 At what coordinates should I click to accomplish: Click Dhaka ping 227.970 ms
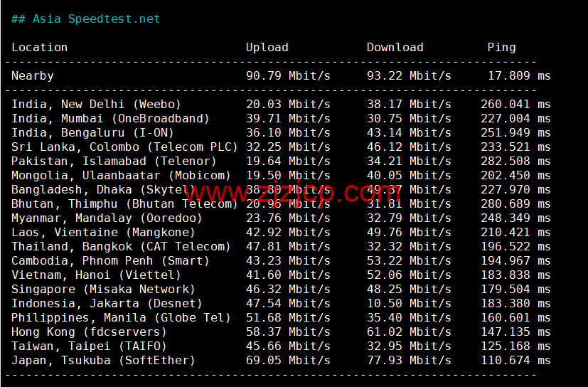[x=515, y=189]
